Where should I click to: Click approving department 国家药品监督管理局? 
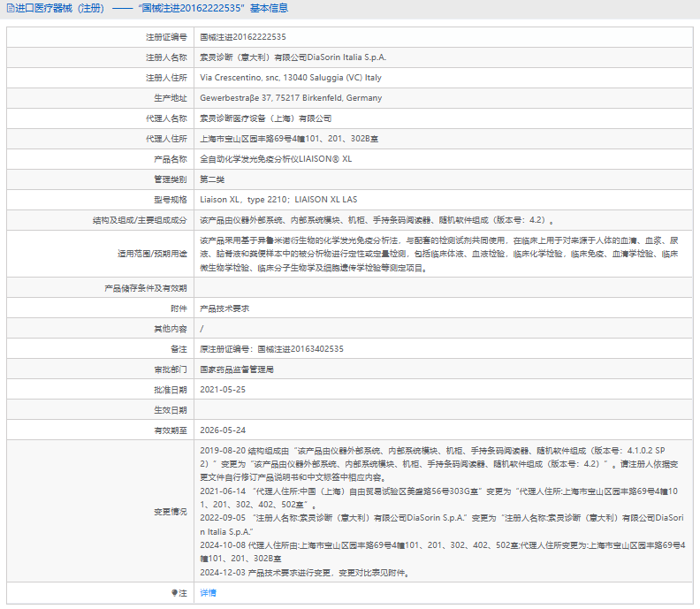237,369
